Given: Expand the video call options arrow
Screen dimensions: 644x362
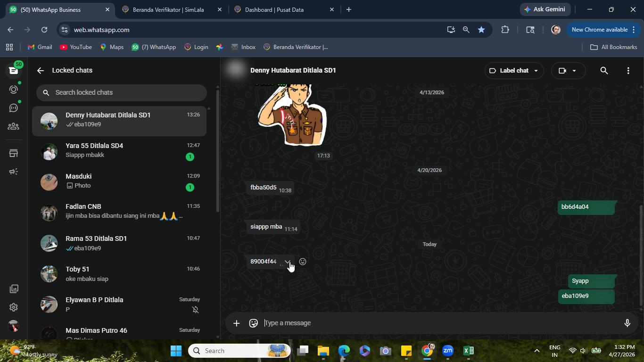Looking at the screenshot, I should pos(574,70).
